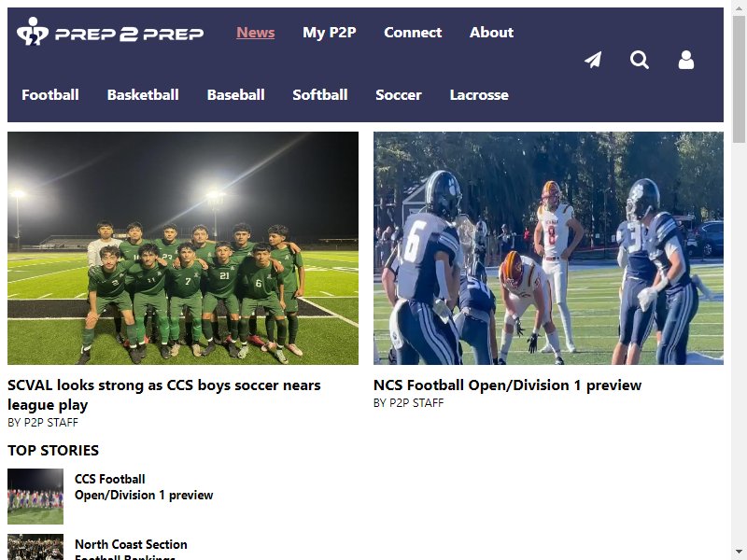Go to the Softball section
This screenshot has height=560, width=747.
[320, 95]
